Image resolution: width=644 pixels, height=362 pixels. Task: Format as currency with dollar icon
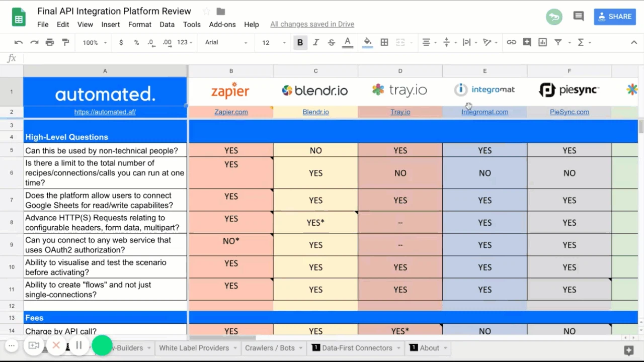click(x=121, y=43)
